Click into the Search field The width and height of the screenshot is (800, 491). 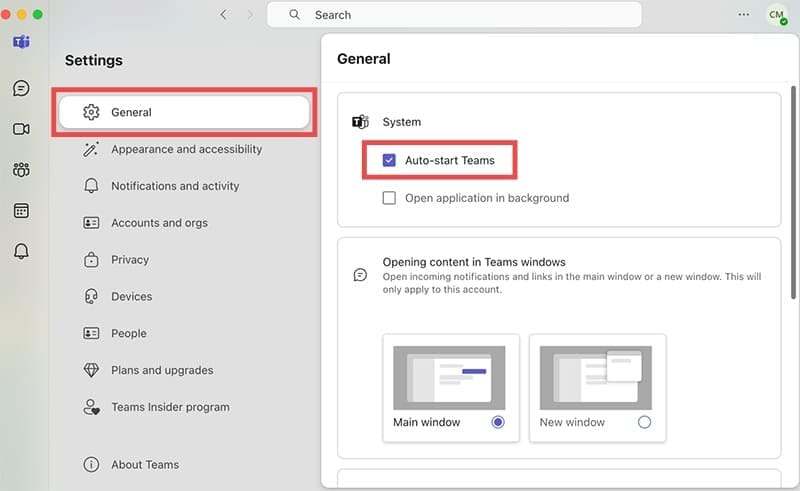coord(454,15)
